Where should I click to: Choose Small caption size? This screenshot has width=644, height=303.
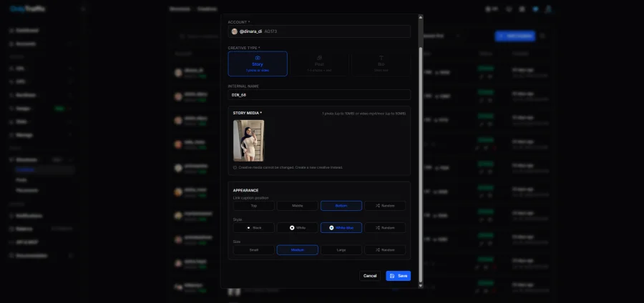254,250
